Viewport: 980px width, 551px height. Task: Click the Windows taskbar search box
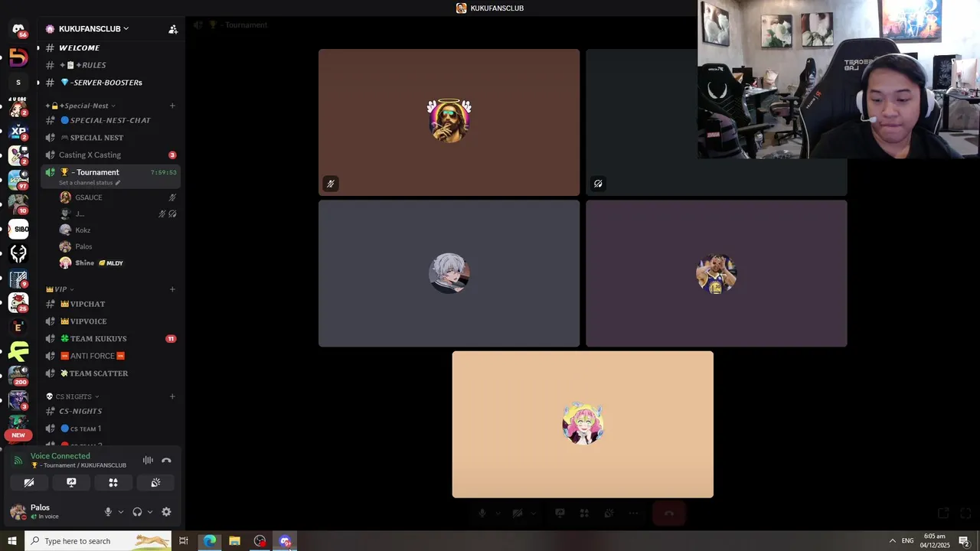coord(99,541)
